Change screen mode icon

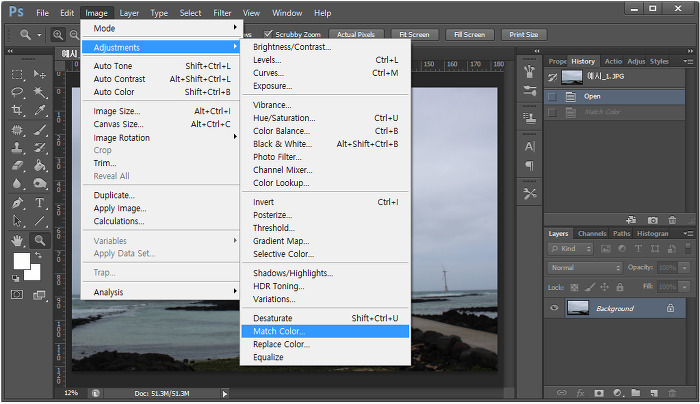click(40, 295)
